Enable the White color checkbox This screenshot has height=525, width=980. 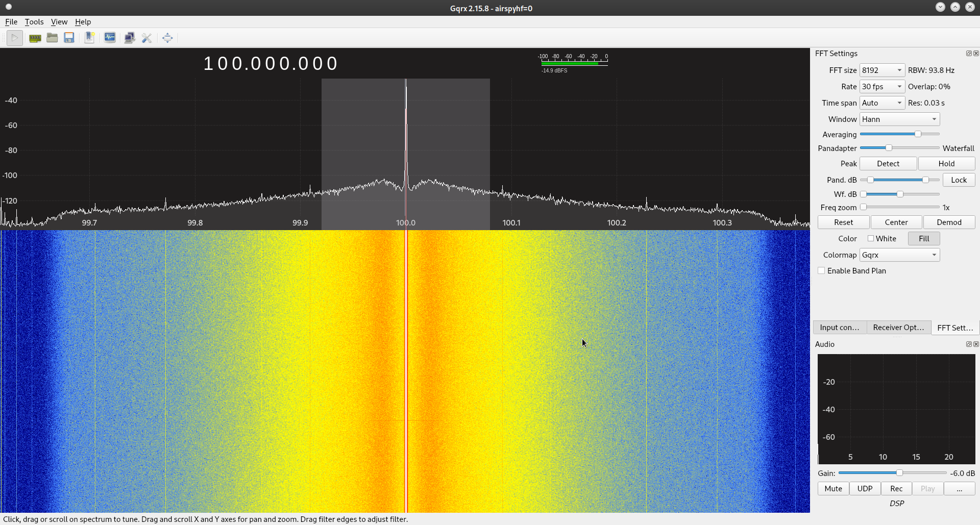pyautogui.click(x=871, y=238)
